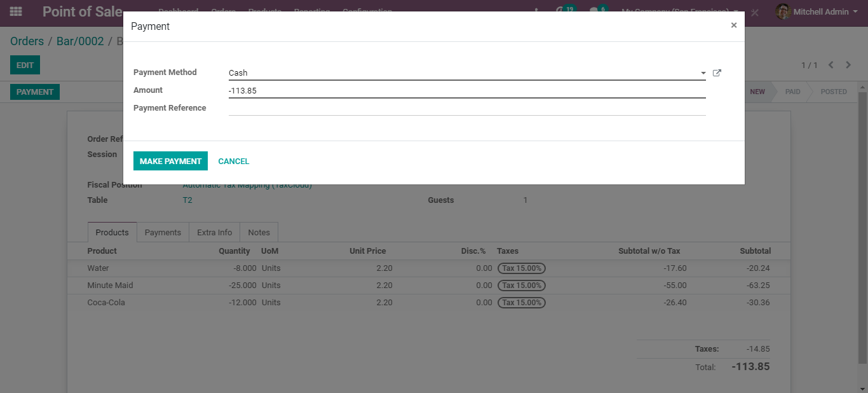Open the Bar/0002 breadcrumb link
Image resolution: width=868 pixels, height=393 pixels.
(x=80, y=41)
